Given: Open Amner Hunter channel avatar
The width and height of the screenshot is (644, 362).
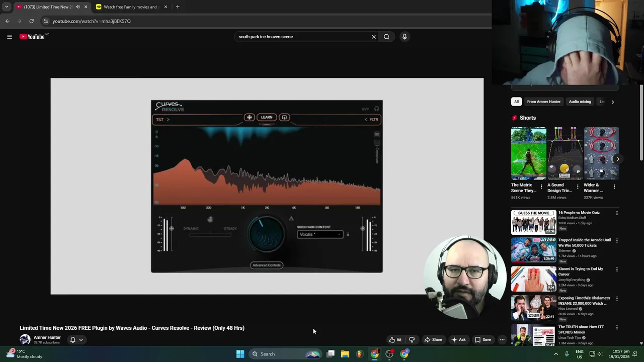Looking at the screenshot, I should (x=25, y=340).
